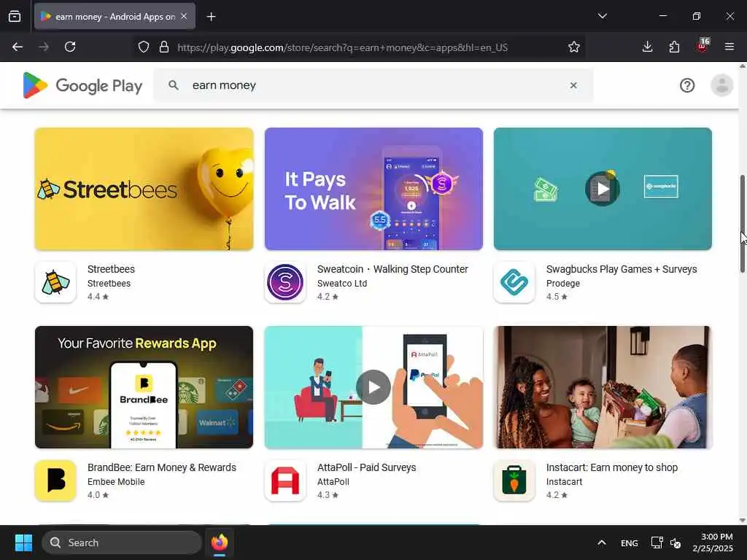Open Google Play help center icon

click(x=687, y=85)
